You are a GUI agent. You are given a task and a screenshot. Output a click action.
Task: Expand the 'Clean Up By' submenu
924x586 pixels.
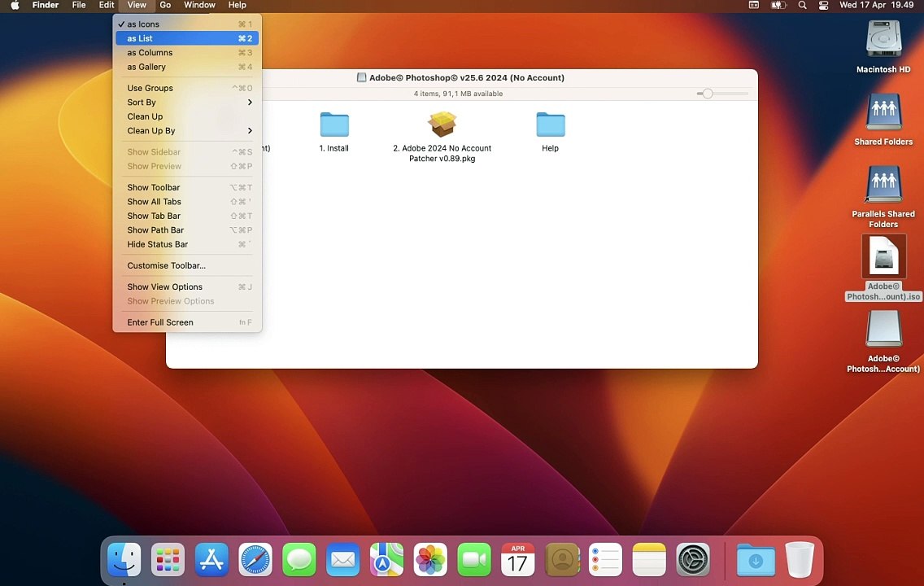pos(187,130)
